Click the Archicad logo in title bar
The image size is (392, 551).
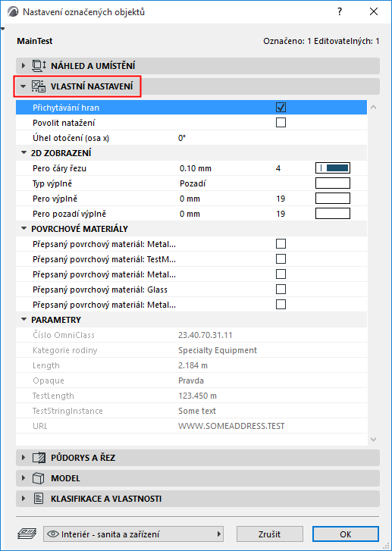(13, 11)
